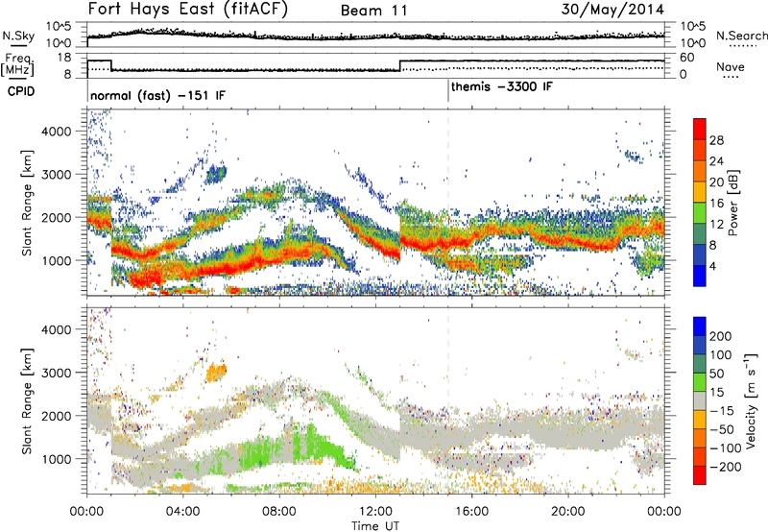Click the 'Time UT' axis label
Screen dimensions: 768x532
[375, 526]
